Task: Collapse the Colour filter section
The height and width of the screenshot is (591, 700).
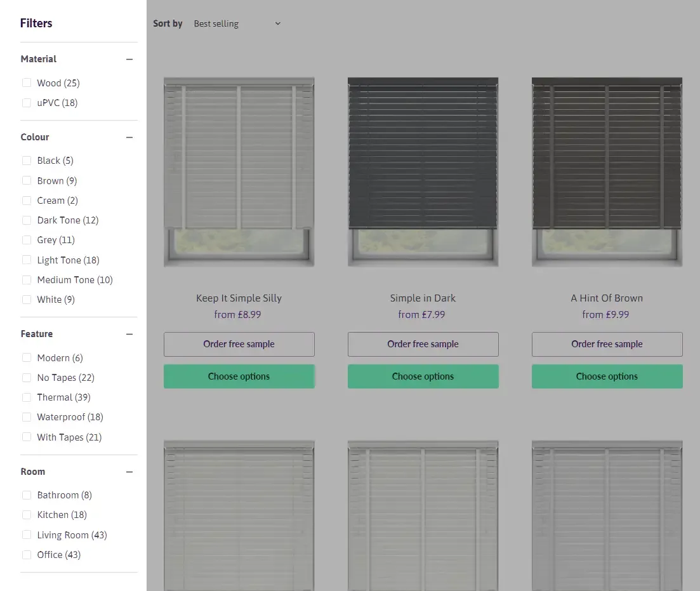Action: point(129,137)
